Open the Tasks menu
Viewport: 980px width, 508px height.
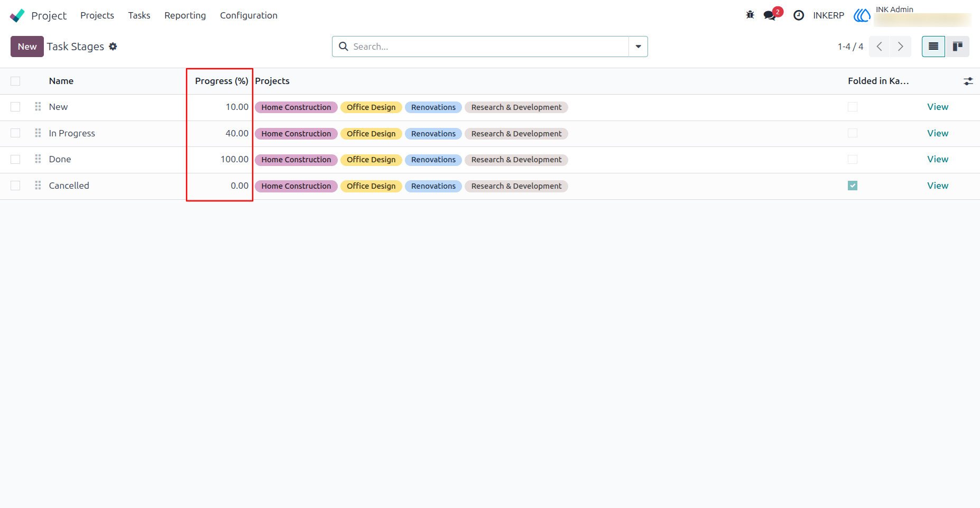[x=139, y=15]
